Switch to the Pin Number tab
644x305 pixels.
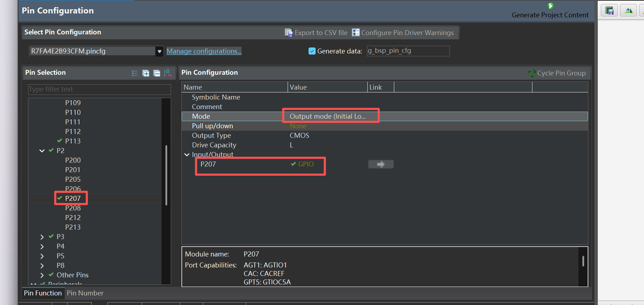pos(85,293)
